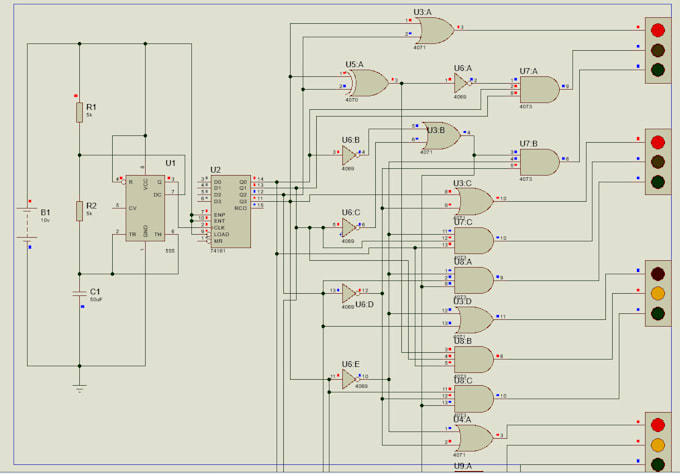The width and height of the screenshot is (680, 474).
Task: Click the U7:B AND gate
Action: click(539, 162)
